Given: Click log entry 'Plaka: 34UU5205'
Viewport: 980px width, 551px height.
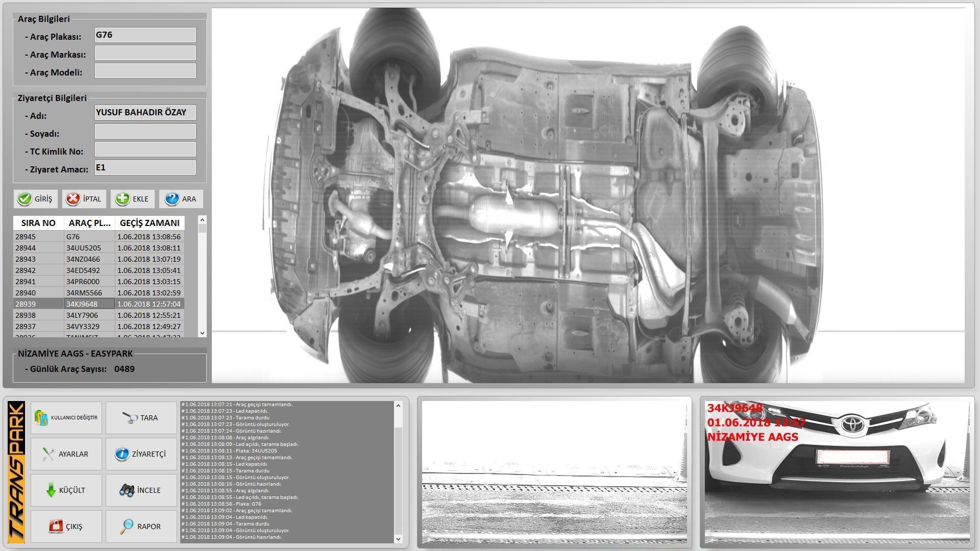Looking at the screenshot, I should pos(229,451).
